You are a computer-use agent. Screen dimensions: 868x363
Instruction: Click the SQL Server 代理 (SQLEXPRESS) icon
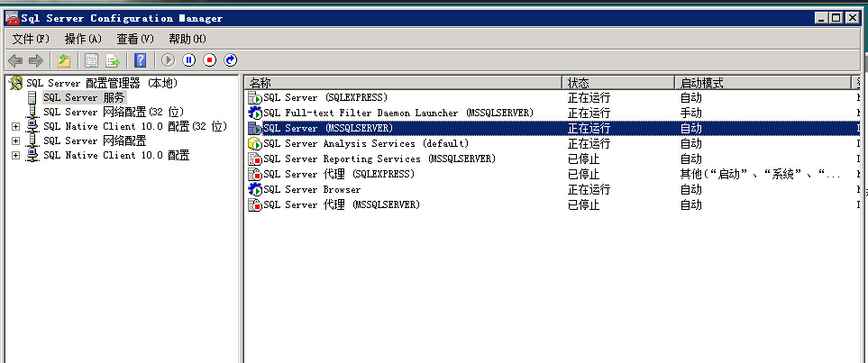pos(255,175)
